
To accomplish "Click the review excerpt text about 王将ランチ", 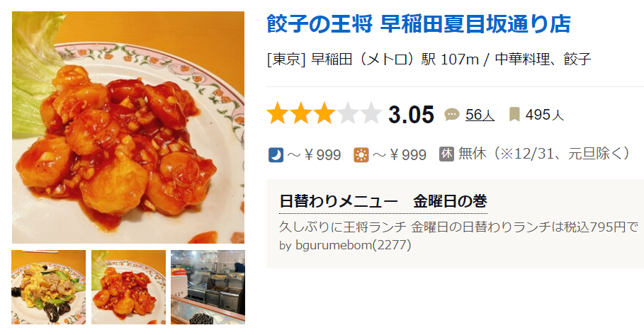I will point(459,227).
